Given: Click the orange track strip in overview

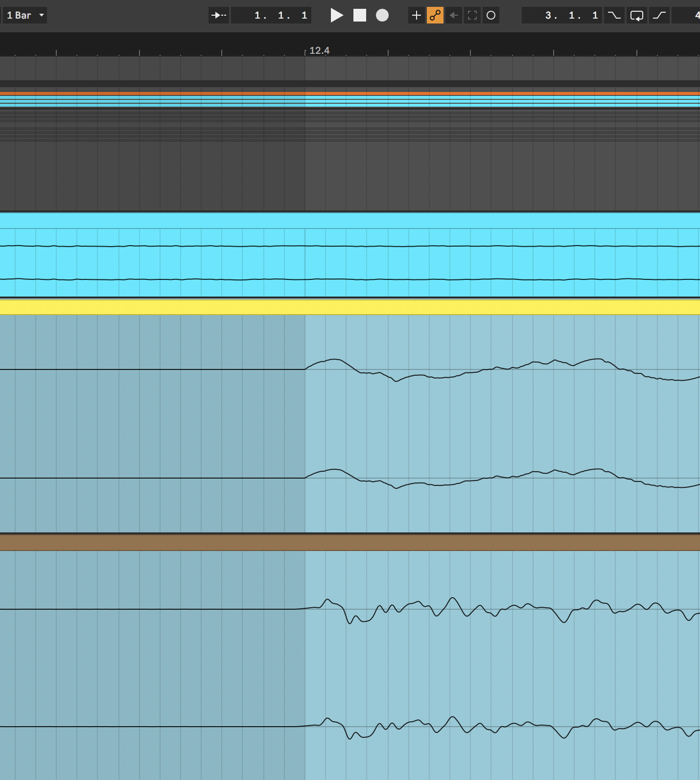Looking at the screenshot, I should coord(350,93).
